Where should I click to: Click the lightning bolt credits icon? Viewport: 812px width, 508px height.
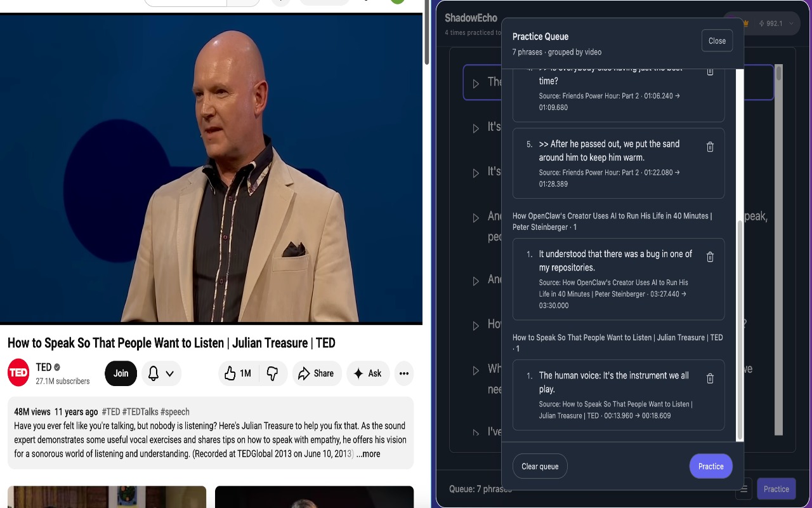tap(761, 23)
